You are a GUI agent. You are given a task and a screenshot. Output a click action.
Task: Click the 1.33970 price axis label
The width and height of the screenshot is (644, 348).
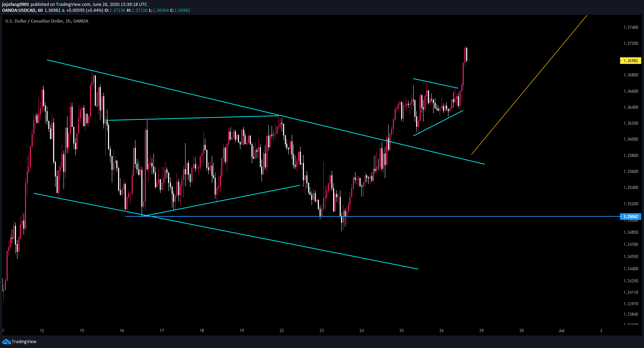point(631,304)
